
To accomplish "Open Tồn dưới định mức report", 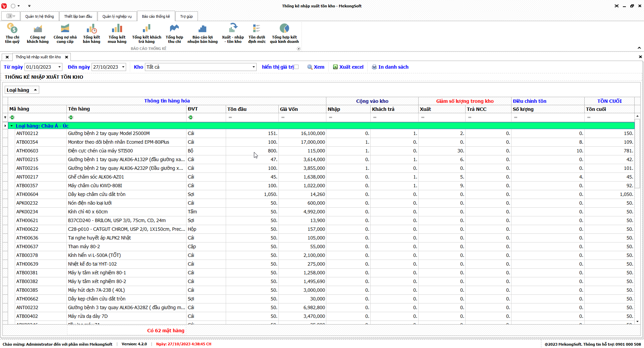I will 257,33.
